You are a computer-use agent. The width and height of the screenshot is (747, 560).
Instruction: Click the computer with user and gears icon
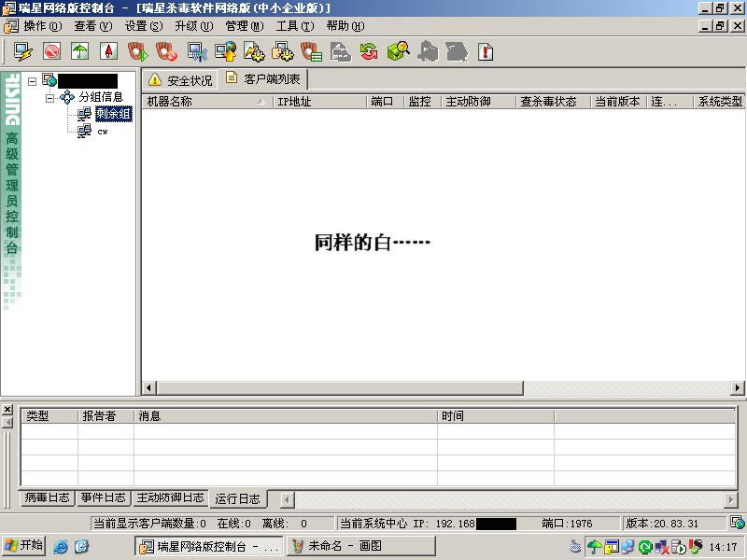[x=283, y=51]
